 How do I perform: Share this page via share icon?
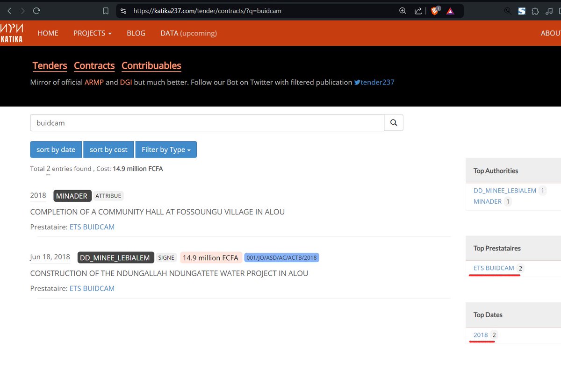(x=418, y=11)
